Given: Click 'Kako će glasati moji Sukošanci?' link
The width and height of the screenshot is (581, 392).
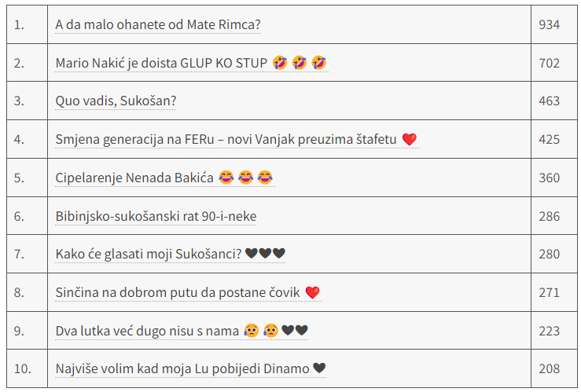Looking at the screenshot, I should click(149, 255).
